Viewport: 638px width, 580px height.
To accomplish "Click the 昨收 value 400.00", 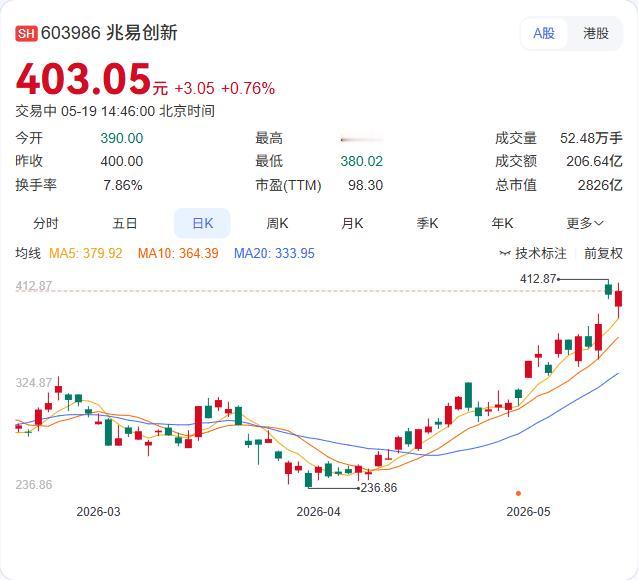I will click(x=122, y=161).
